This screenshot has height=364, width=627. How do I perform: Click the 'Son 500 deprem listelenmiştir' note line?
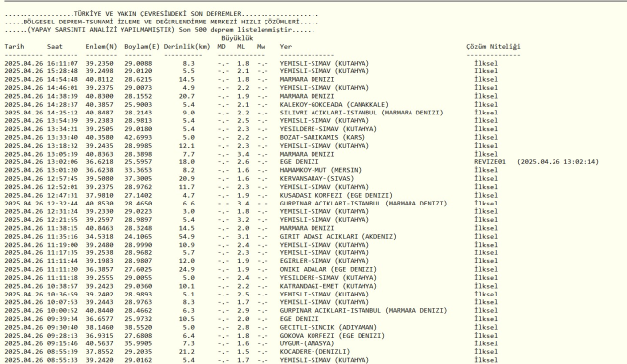coord(235,30)
